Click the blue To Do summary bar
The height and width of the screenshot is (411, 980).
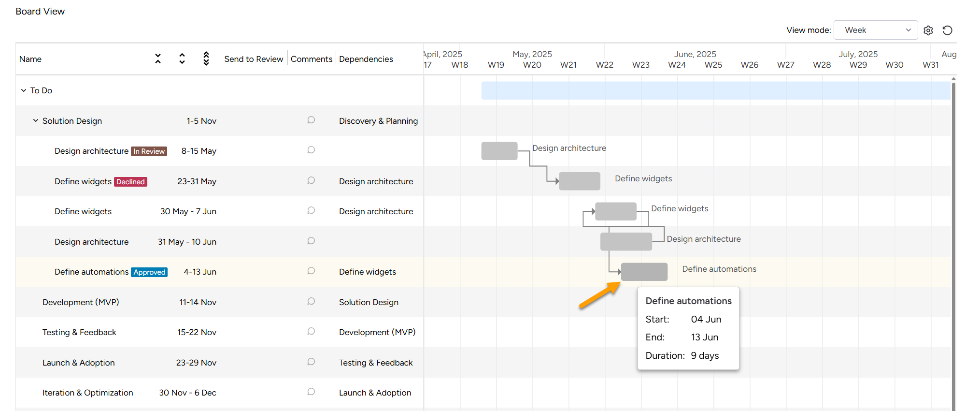click(x=715, y=91)
